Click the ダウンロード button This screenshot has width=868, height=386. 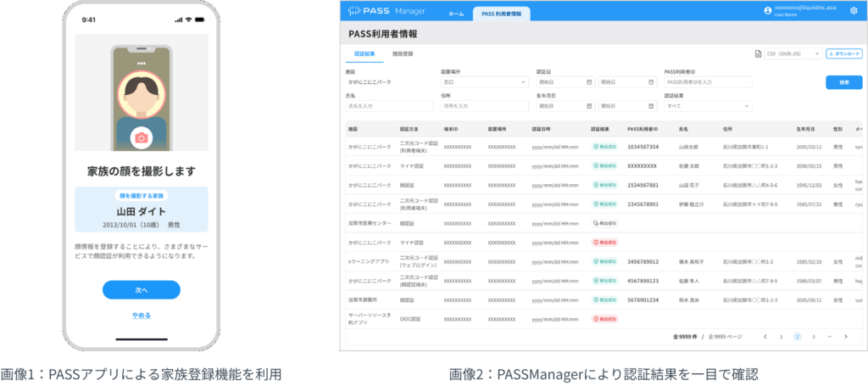(x=843, y=53)
